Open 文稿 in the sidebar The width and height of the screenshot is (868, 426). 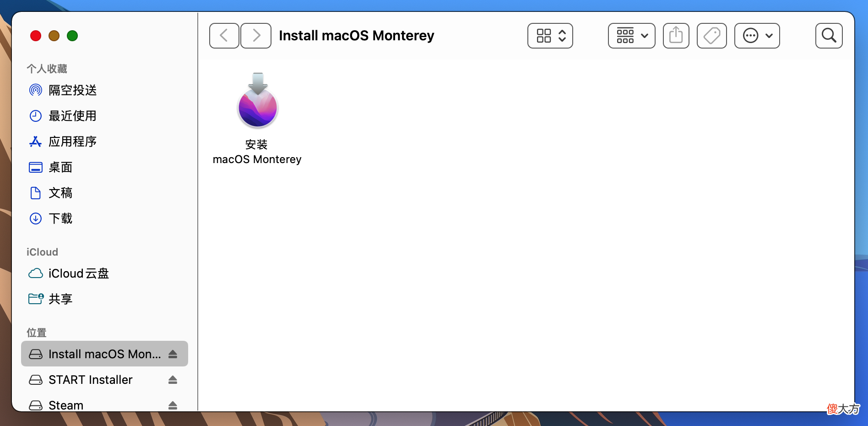point(104,193)
